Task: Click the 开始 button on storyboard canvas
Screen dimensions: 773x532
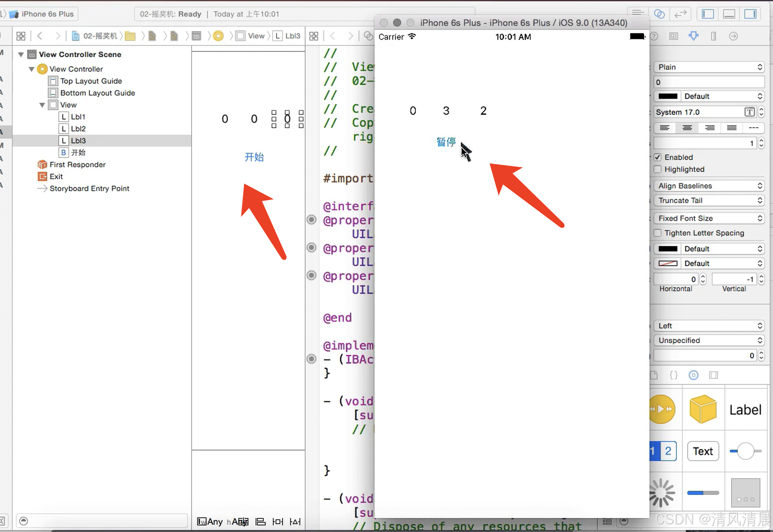Action: pyautogui.click(x=254, y=157)
